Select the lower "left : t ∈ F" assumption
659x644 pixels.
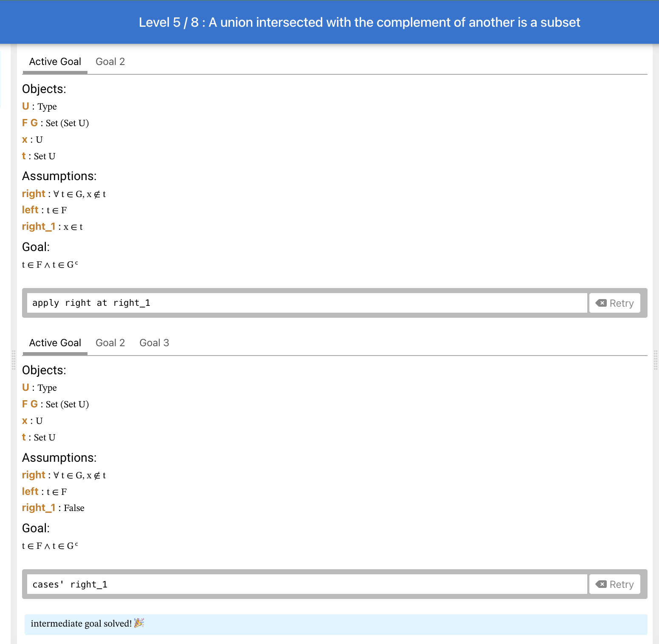click(44, 491)
